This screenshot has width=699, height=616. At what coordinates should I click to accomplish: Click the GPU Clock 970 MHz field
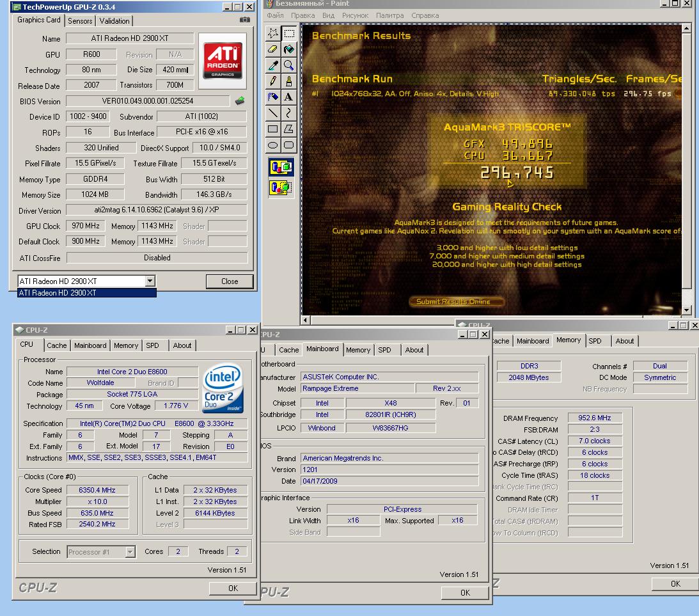(x=86, y=226)
